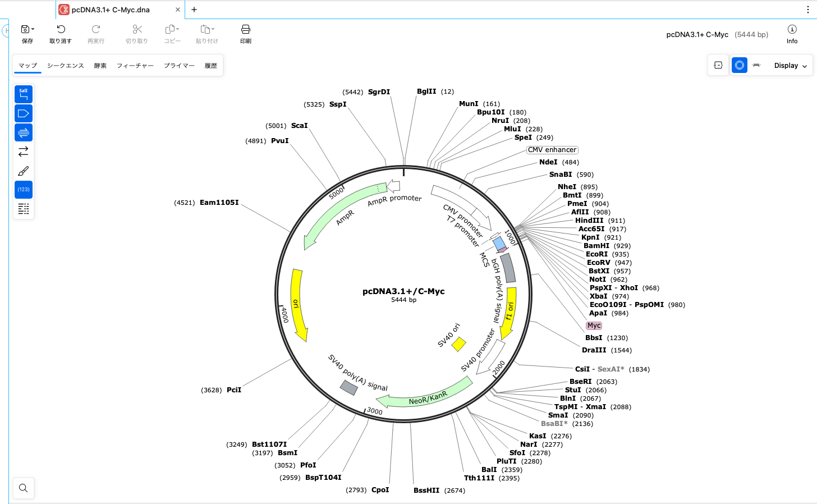Click the paintbrush color tool in sidebar

(x=24, y=171)
